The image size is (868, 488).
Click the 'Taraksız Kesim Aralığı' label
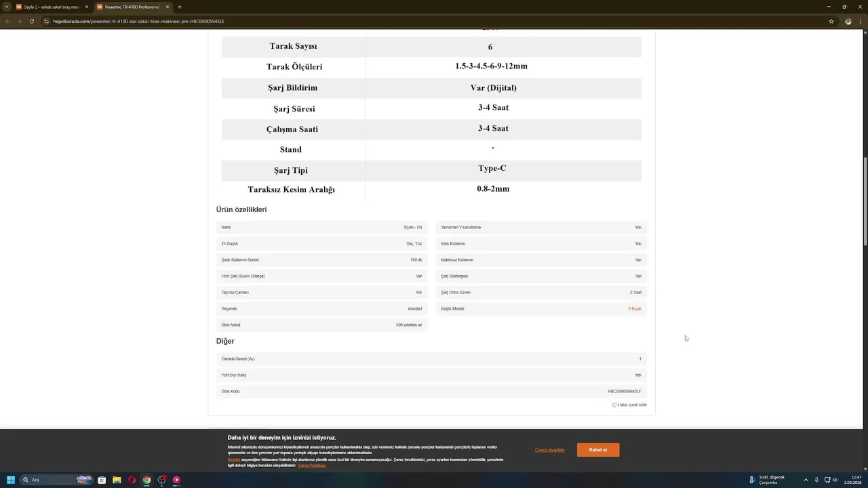pyautogui.click(x=292, y=190)
